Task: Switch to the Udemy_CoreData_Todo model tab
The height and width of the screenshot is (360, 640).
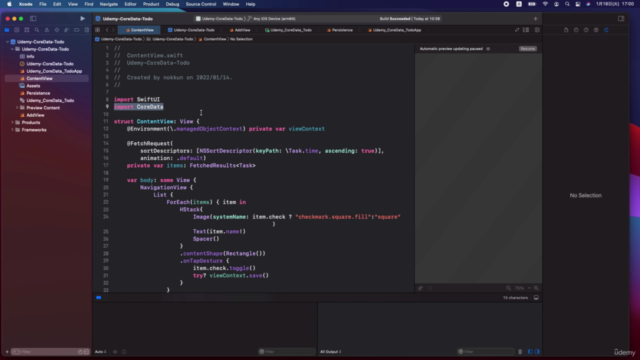Action: tap(288, 30)
